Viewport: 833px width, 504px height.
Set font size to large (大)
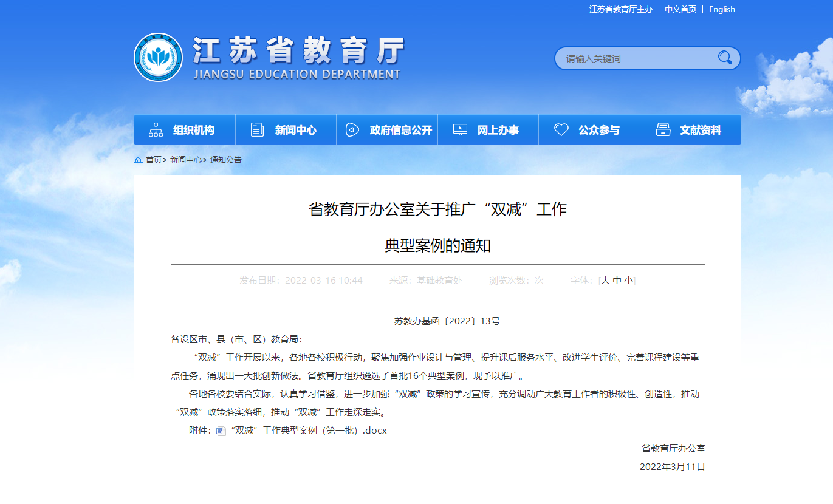[x=605, y=281]
